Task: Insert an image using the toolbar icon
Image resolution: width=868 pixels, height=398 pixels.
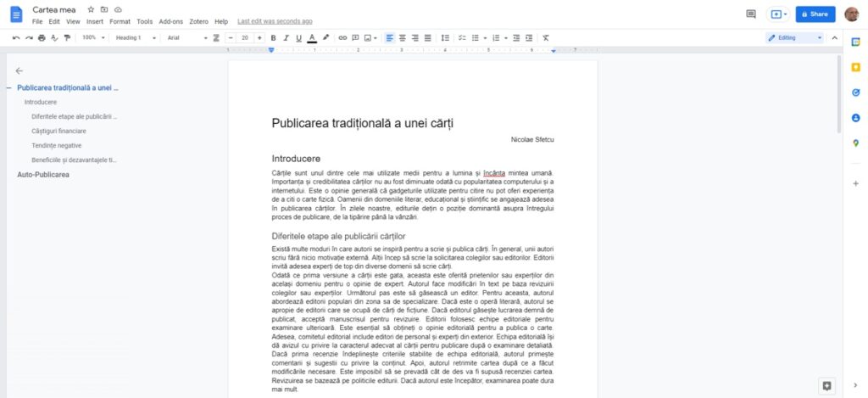Action: pos(368,37)
